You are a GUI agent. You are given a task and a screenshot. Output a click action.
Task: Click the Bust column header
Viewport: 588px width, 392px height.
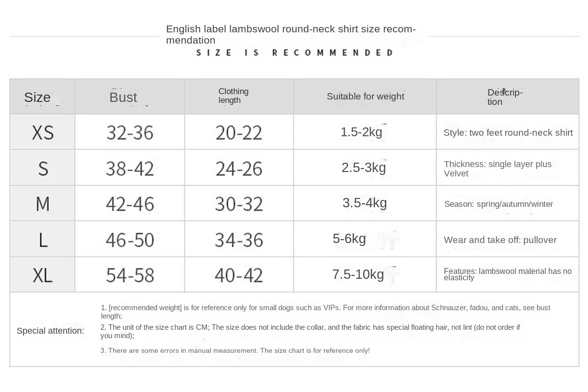pos(123,97)
